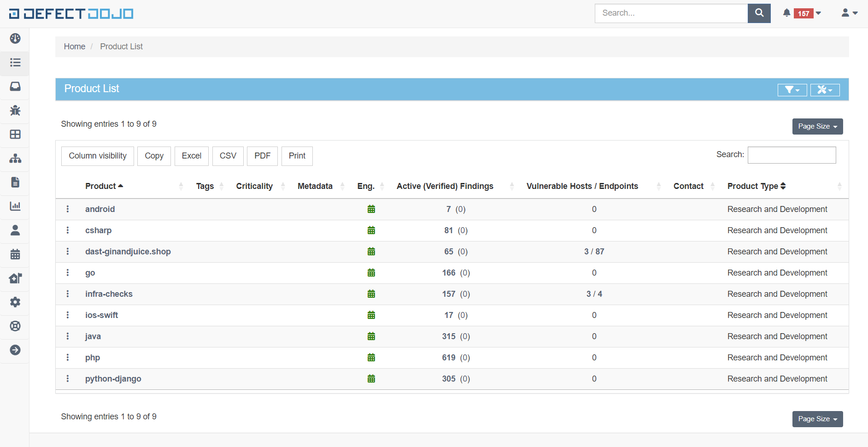Open 315 active findings for java
This screenshot has height=447, width=868.
click(x=449, y=336)
